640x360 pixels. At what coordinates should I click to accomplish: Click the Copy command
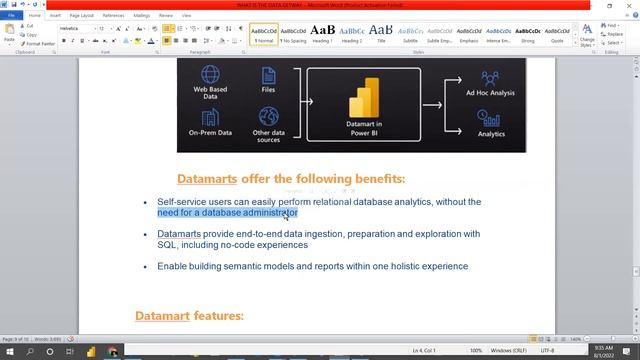pyautogui.click(x=29, y=35)
